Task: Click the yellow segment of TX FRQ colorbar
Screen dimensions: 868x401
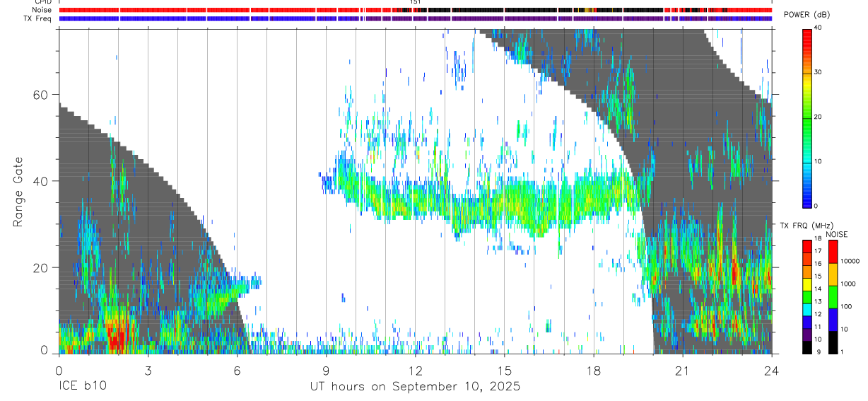Action: (807, 284)
